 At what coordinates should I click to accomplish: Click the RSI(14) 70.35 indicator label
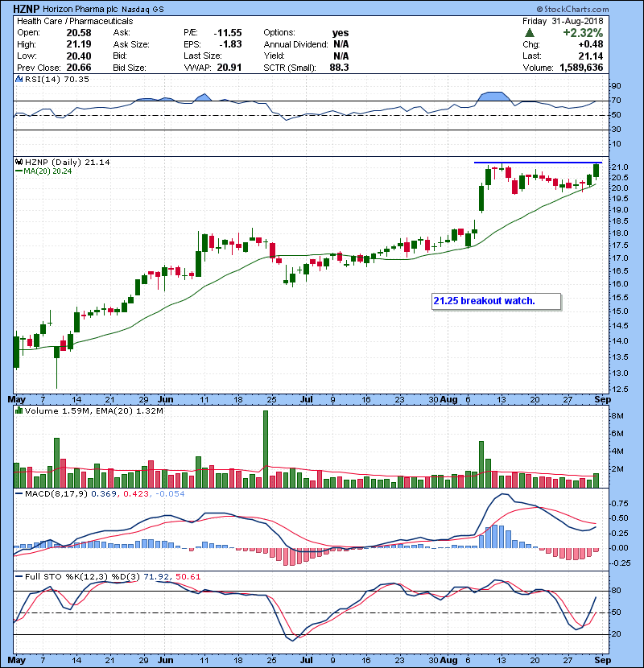[56, 79]
